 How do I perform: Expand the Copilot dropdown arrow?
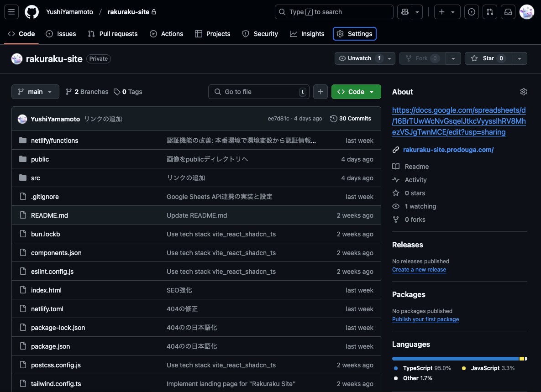417,12
